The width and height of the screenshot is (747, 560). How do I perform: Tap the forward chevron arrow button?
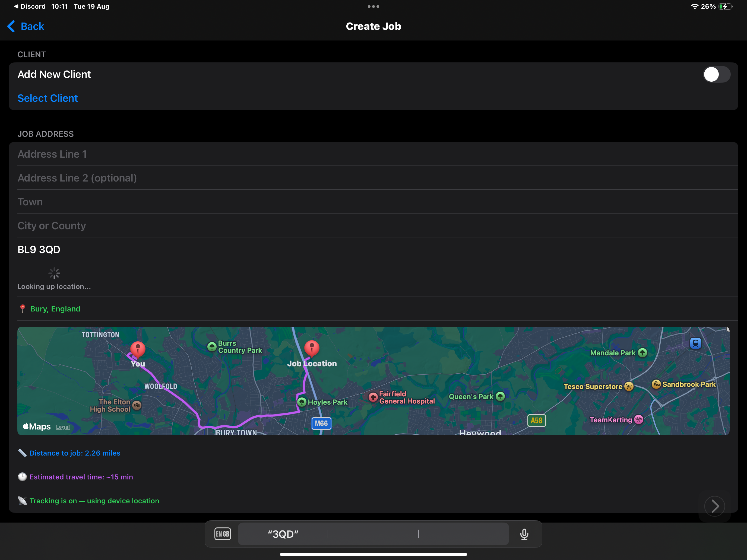715,506
